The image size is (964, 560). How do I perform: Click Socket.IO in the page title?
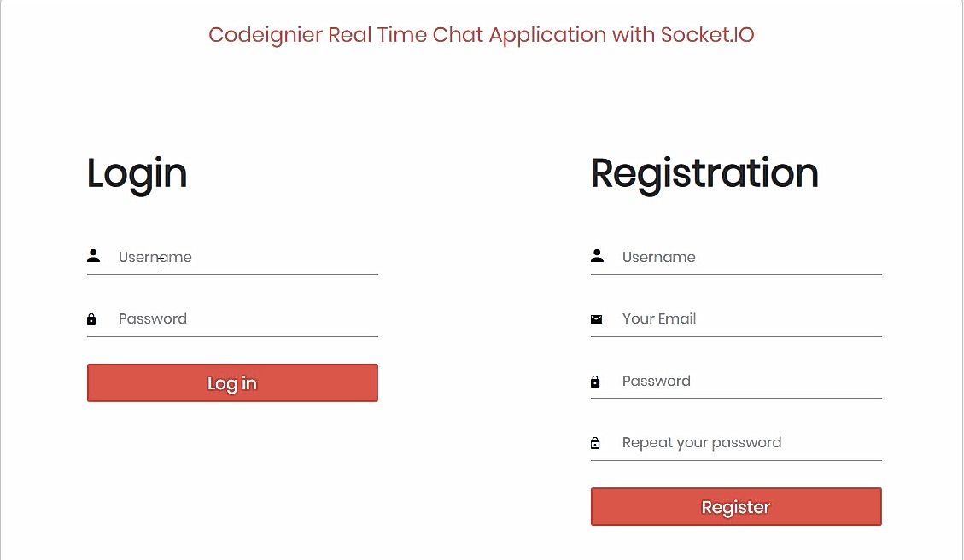707,35
